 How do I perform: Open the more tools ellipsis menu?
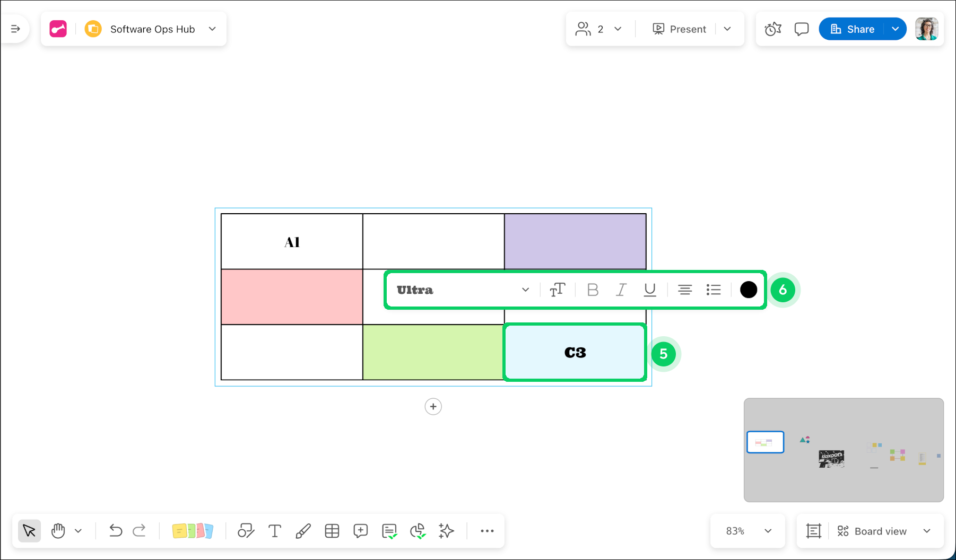point(487,531)
